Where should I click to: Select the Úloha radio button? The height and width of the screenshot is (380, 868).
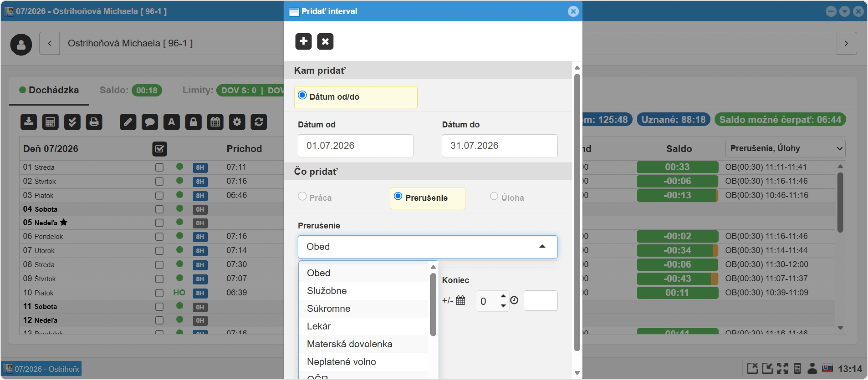coord(494,196)
